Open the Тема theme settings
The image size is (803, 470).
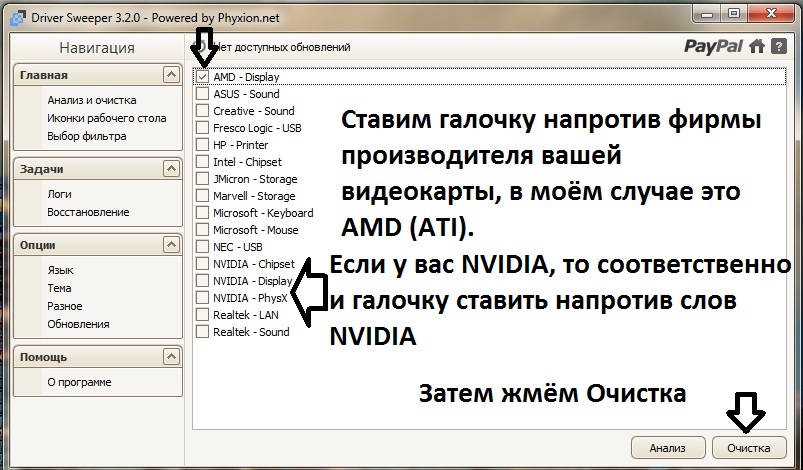pyautogui.click(x=59, y=288)
